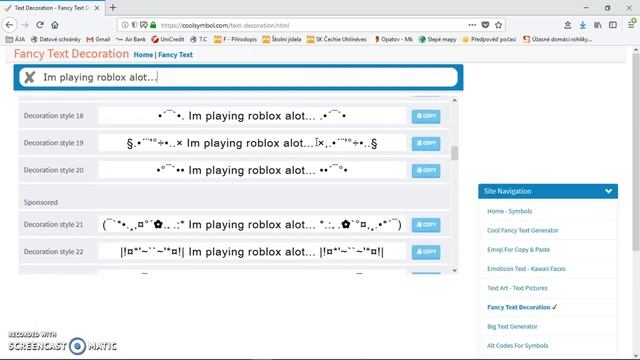Click the coolsymbol.com address bar
The width and height of the screenshot is (640, 360).
tap(310, 25)
